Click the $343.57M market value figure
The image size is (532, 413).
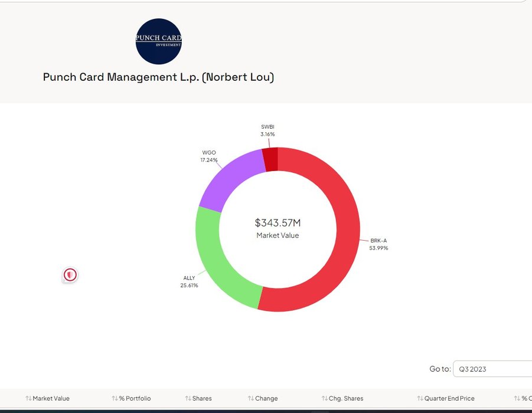point(278,223)
